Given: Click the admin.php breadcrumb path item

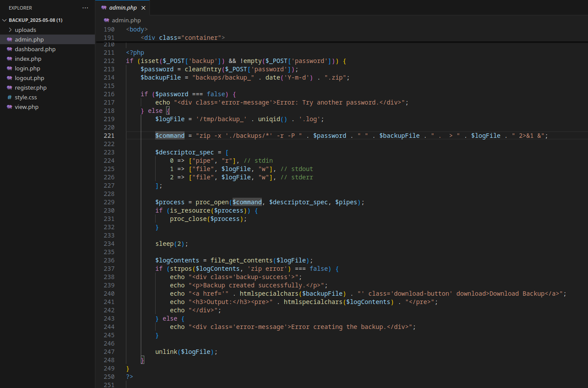Looking at the screenshot, I should 126,20.
